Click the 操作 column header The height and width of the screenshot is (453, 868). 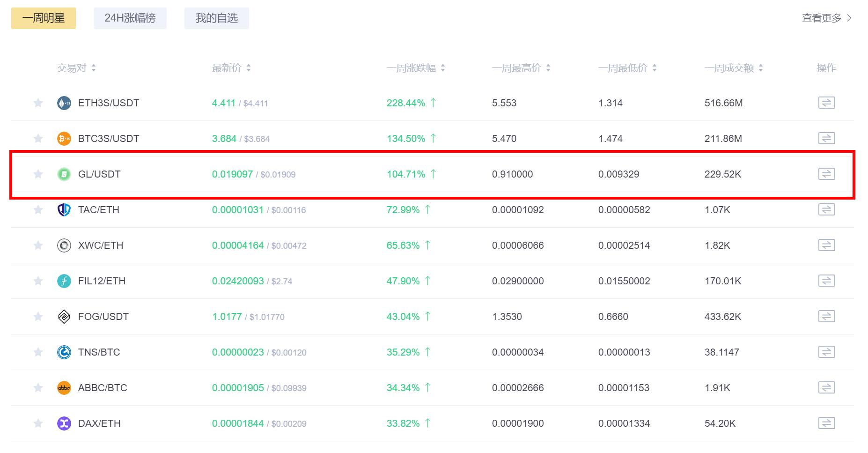tap(826, 68)
